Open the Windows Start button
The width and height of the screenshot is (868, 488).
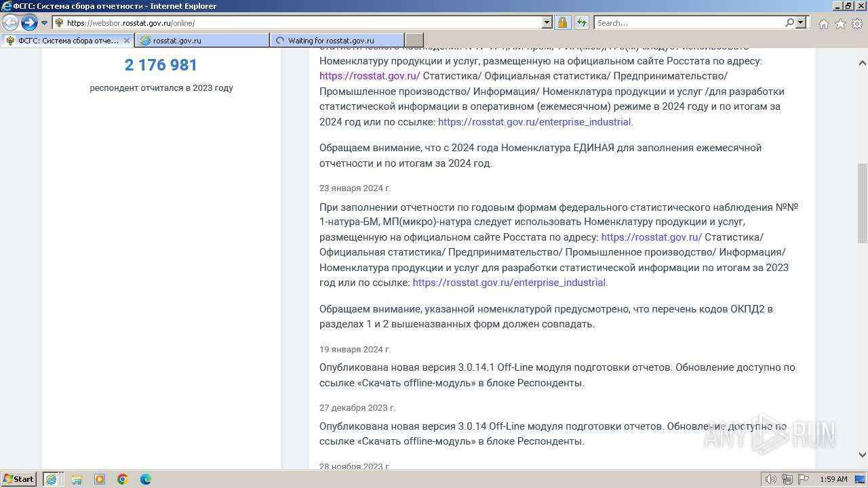point(19,479)
